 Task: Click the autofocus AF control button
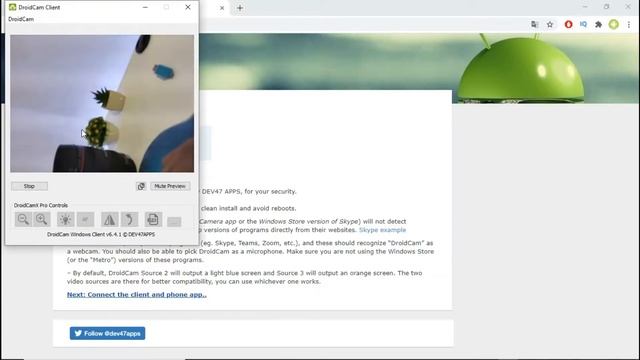[x=86, y=220]
